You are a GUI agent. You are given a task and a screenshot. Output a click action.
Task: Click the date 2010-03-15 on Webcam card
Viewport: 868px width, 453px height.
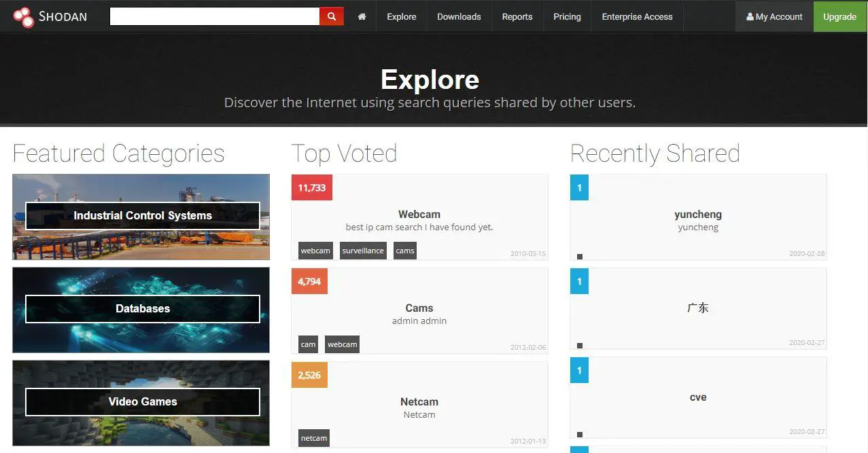(x=528, y=254)
